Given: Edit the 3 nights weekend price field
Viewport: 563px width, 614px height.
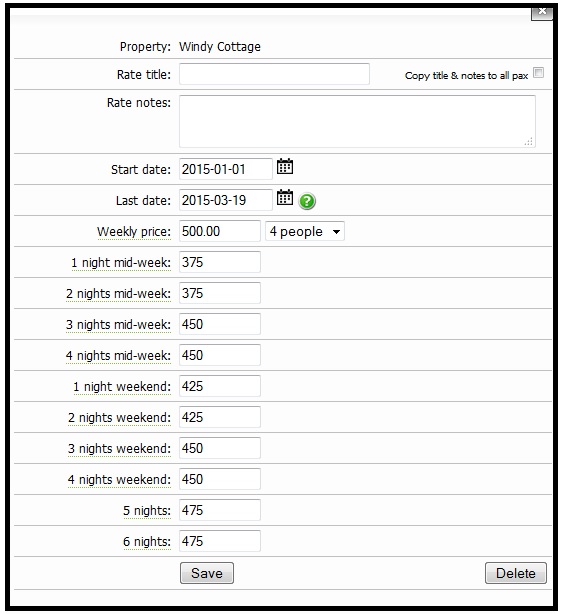Looking at the screenshot, I should [220, 448].
